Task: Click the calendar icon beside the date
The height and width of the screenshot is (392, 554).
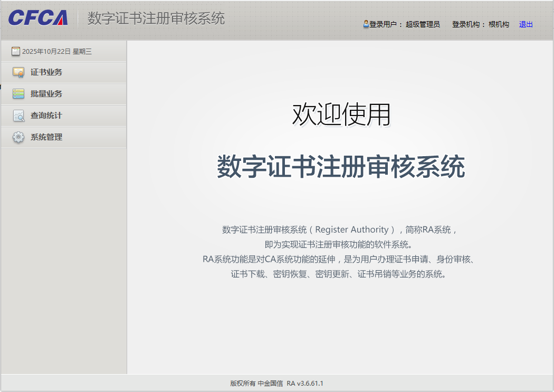Action: pyautogui.click(x=17, y=51)
